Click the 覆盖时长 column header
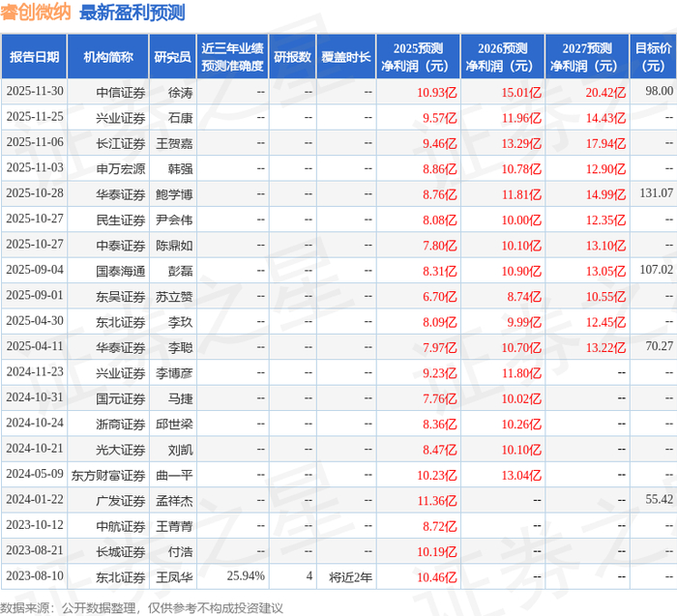Screen dimensions: 677x616 coord(346,56)
